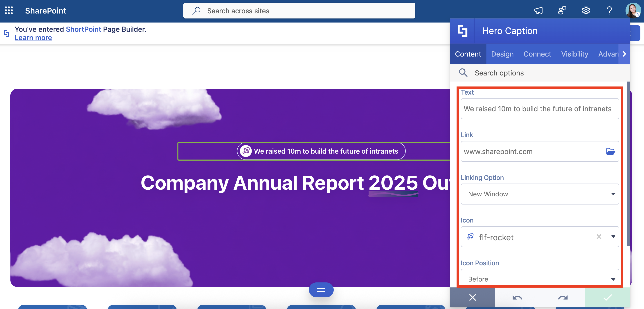644x309 pixels.
Task: Switch to the Visibility tab
Action: pos(574,54)
